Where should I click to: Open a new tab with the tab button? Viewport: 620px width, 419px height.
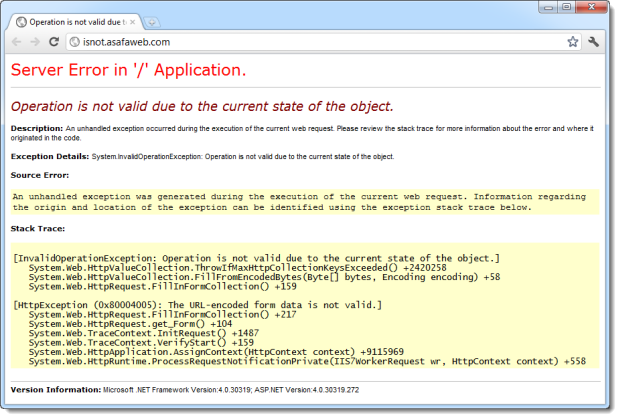pos(151,23)
